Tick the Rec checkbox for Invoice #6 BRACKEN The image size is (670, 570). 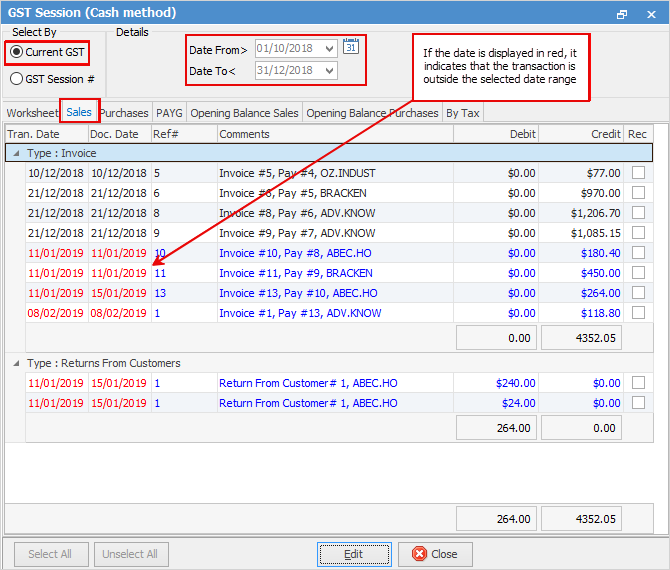[x=638, y=193]
